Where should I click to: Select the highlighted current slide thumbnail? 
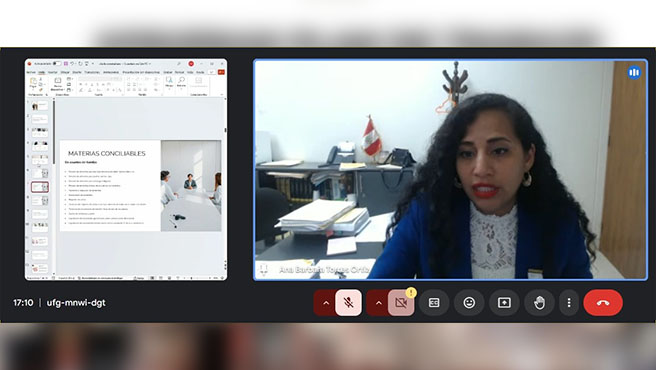(x=40, y=187)
